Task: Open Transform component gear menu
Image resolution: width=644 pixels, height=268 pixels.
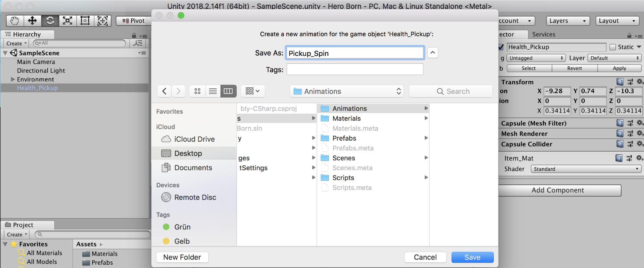Action: click(x=640, y=82)
